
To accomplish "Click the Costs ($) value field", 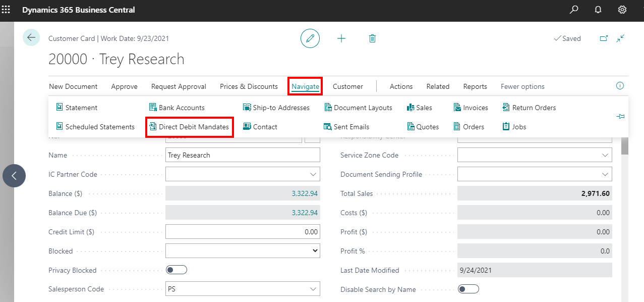I will pos(535,213).
